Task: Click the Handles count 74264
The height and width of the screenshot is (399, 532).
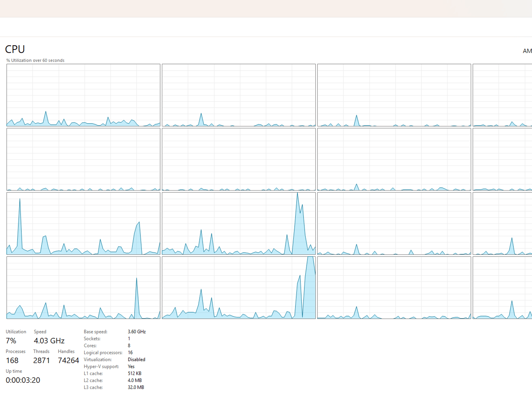Action: point(68,360)
